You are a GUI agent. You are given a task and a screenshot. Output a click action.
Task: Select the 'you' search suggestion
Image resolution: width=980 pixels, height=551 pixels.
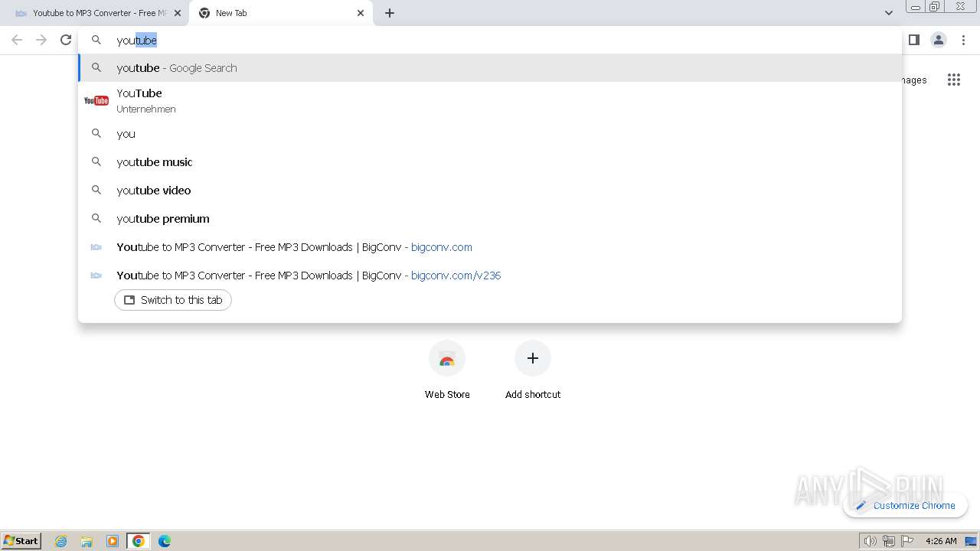pos(490,134)
